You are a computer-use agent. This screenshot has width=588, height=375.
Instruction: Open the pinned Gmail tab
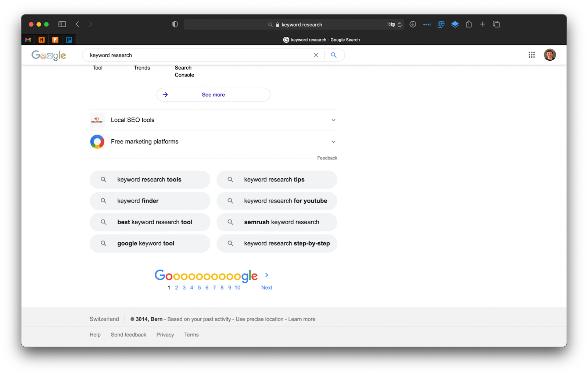coord(28,40)
